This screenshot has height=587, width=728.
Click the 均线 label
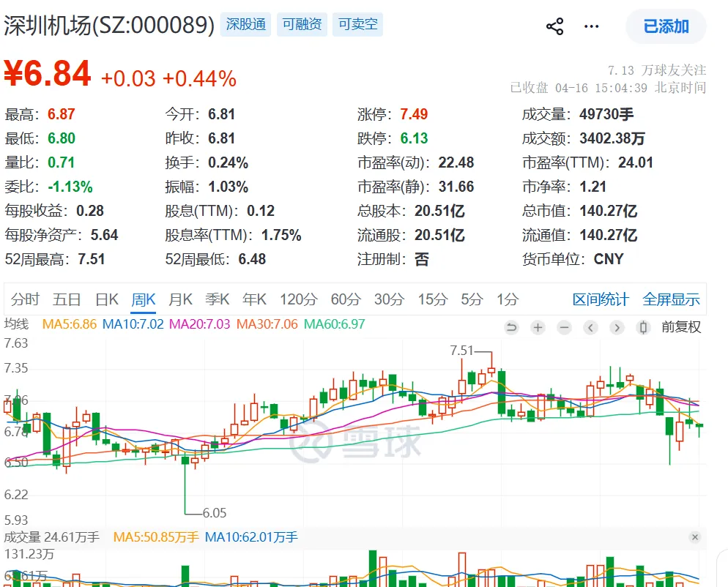point(16,324)
